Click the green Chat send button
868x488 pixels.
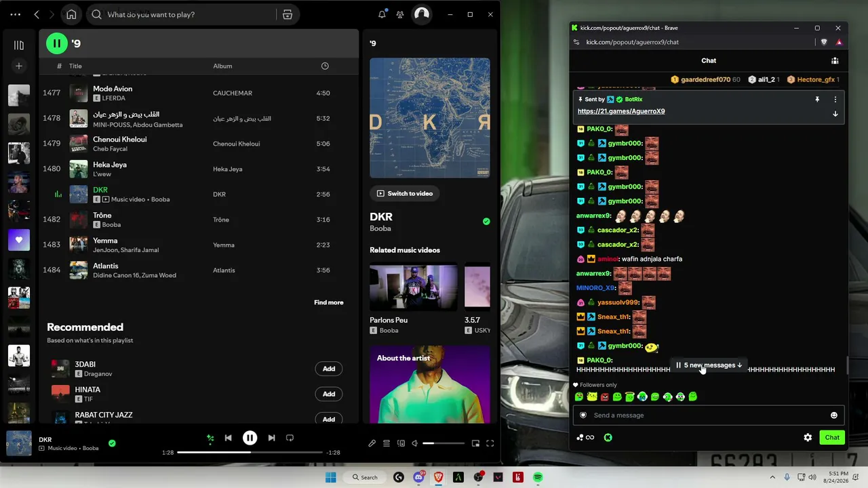[832, 437]
